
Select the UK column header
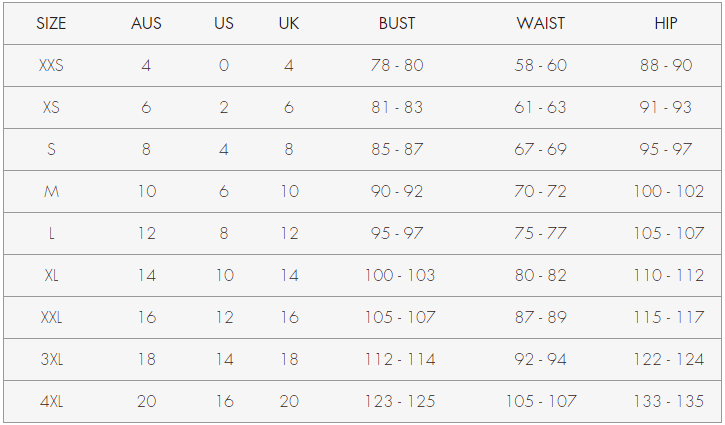click(289, 23)
